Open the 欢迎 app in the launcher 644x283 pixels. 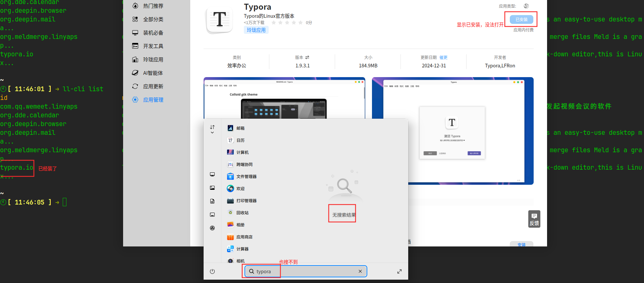236,188
